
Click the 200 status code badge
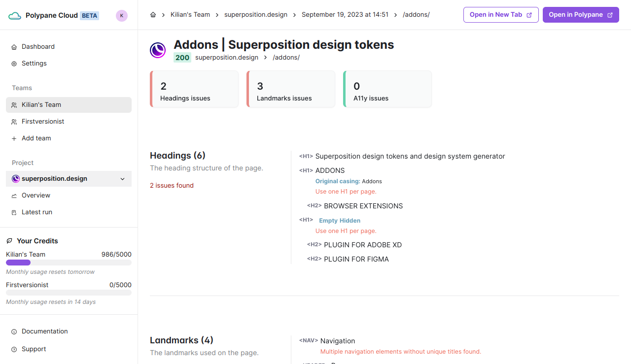(182, 58)
